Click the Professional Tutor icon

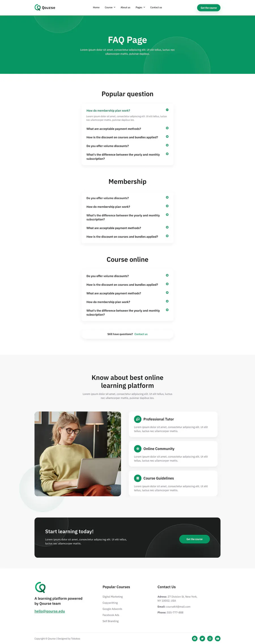point(138,419)
